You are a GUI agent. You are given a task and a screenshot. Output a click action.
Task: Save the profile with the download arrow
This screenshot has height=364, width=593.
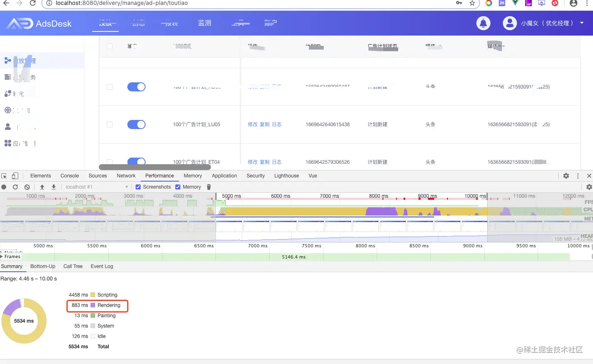point(54,187)
